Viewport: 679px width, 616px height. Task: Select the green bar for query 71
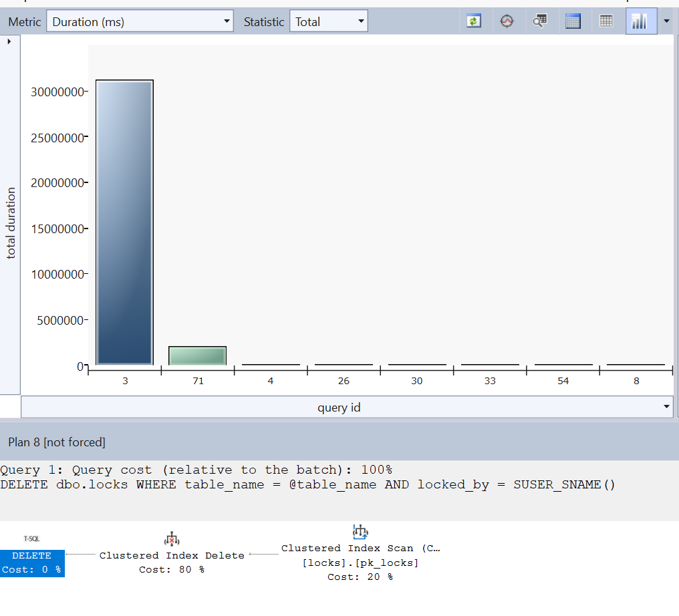pyautogui.click(x=198, y=355)
